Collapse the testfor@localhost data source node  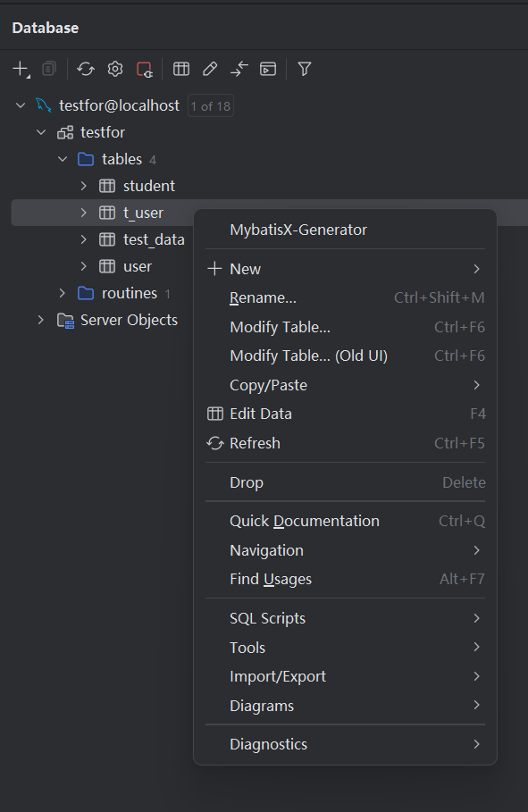(21, 105)
